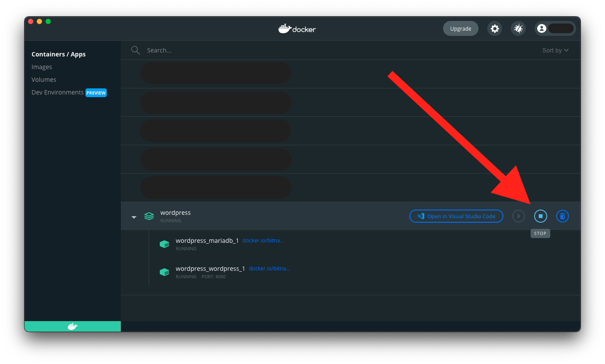Click the search magnifier icon
This screenshot has height=364, width=605.
[x=135, y=50]
